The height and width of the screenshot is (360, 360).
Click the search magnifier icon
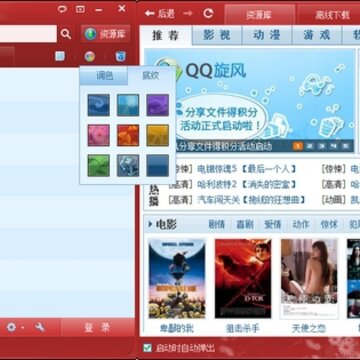click(x=66, y=34)
